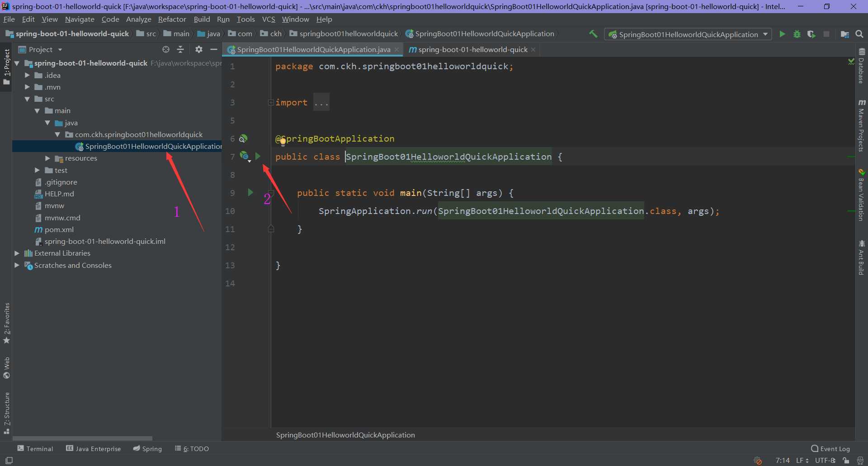Click the Project panel horizontal scrollbar
Viewport: 868px width, 466px height.
[82, 438]
